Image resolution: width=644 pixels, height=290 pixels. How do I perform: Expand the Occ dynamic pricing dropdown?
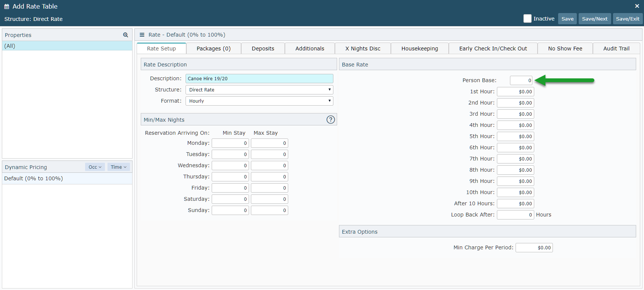(x=95, y=167)
